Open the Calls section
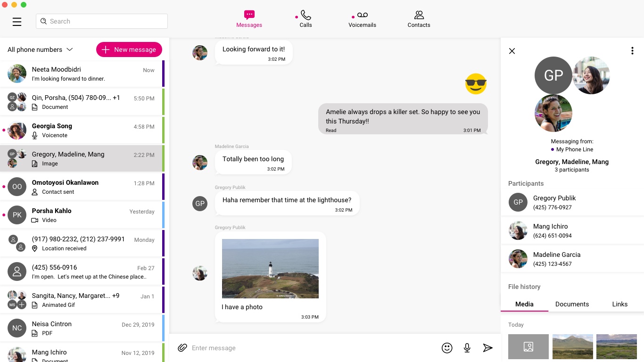 pyautogui.click(x=305, y=19)
